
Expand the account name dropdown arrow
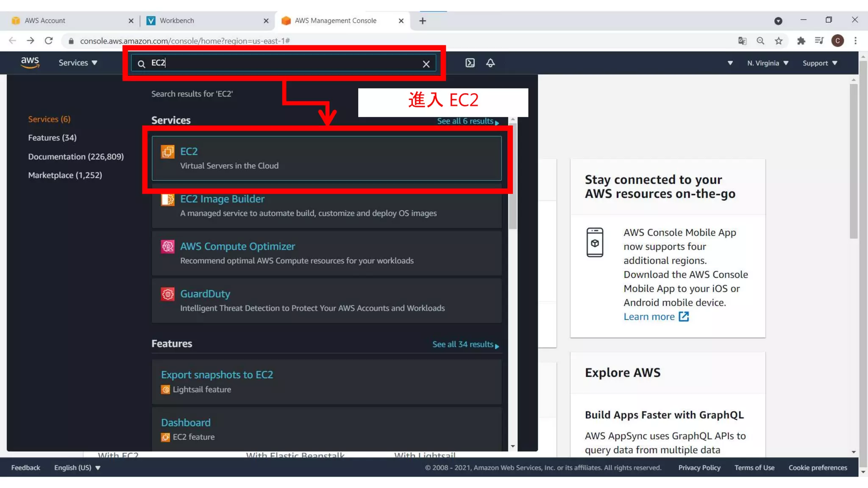coord(730,63)
